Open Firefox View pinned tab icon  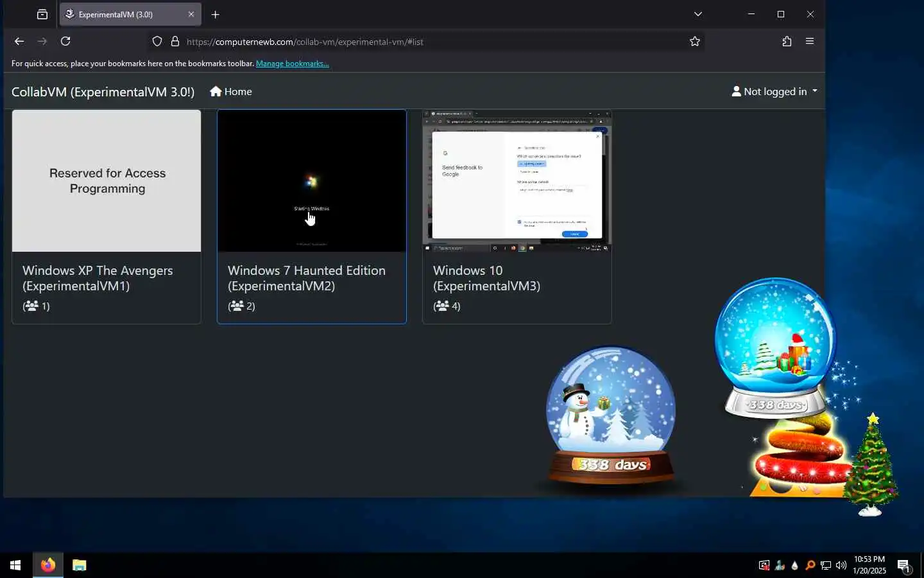coord(42,14)
